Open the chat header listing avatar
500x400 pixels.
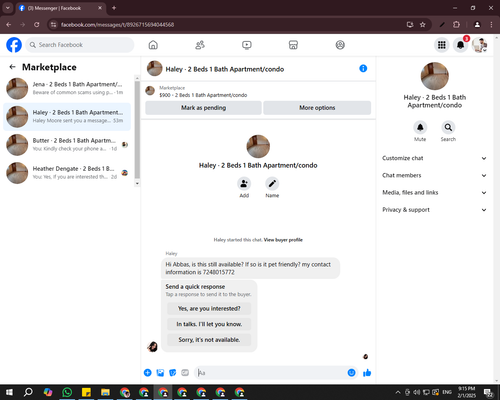coord(154,68)
